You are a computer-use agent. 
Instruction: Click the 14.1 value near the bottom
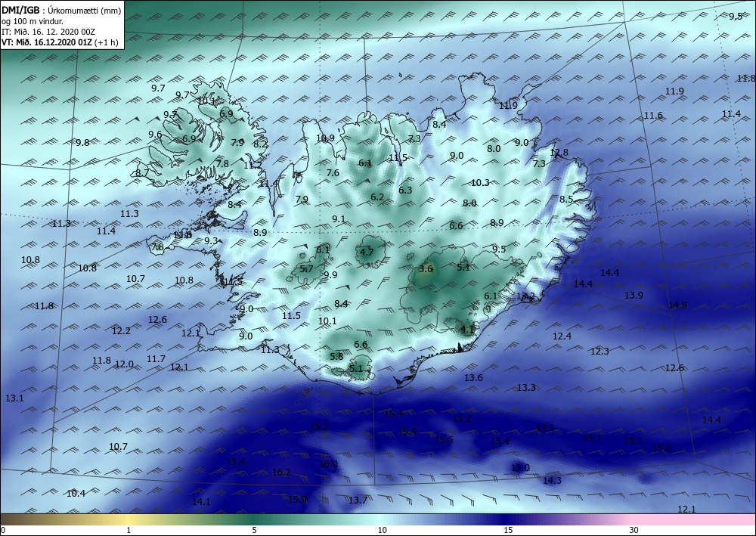click(x=201, y=502)
